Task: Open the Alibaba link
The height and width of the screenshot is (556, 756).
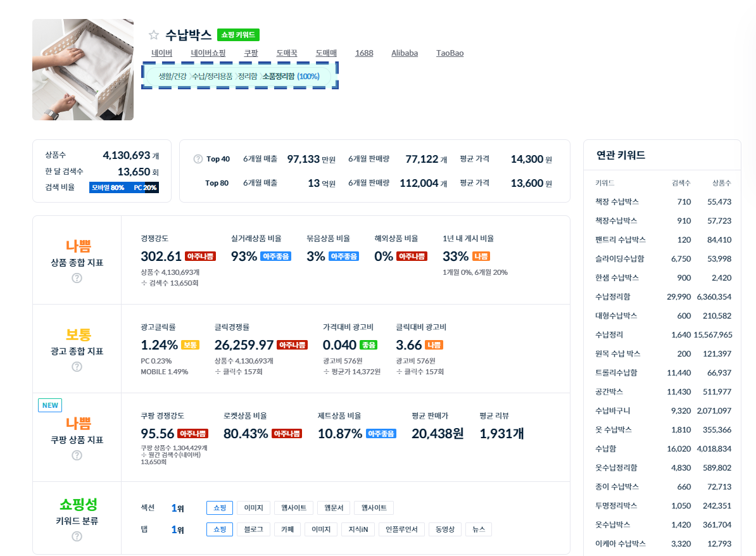Action: point(405,53)
